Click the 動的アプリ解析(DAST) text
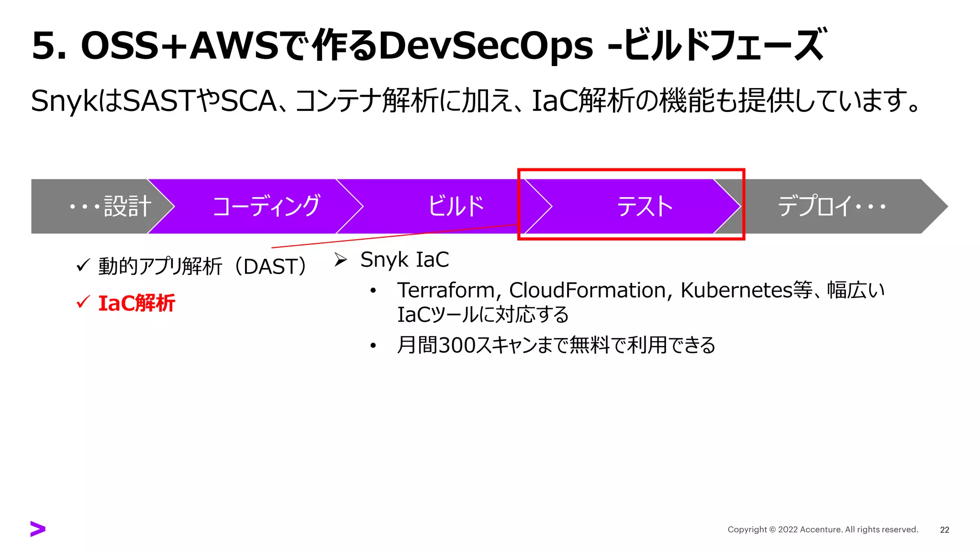Screen dimensions: 980x551 tap(202, 266)
